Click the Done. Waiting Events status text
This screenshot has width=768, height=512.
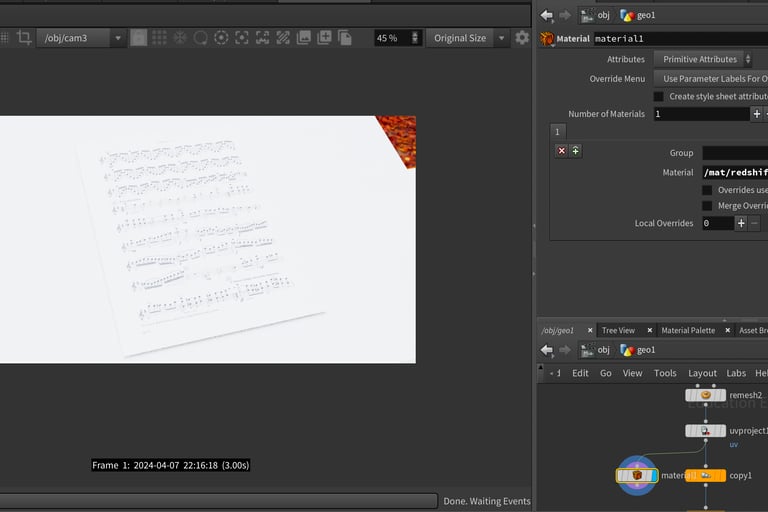point(487,501)
